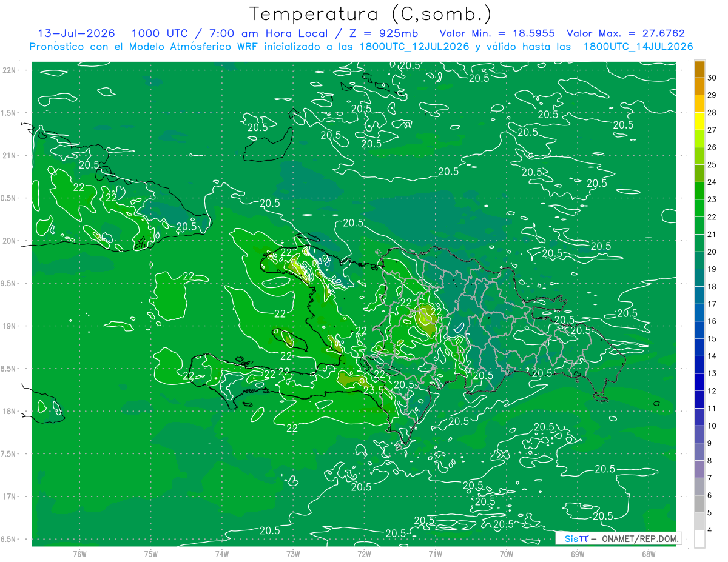
Task: Click the colorbar label "12"
Action: tap(712, 391)
